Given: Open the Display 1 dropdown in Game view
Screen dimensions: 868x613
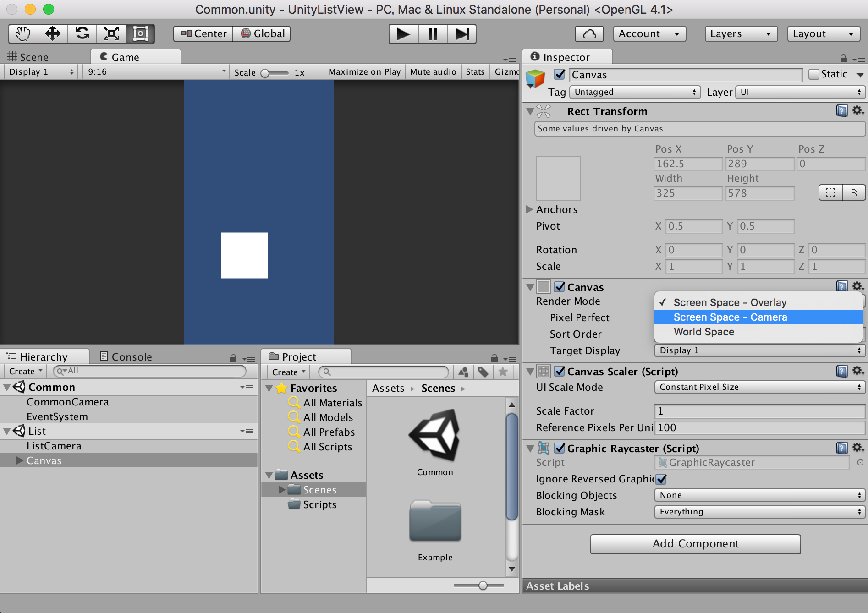Looking at the screenshot, I should pyautogui.click(x=41, y=72).
